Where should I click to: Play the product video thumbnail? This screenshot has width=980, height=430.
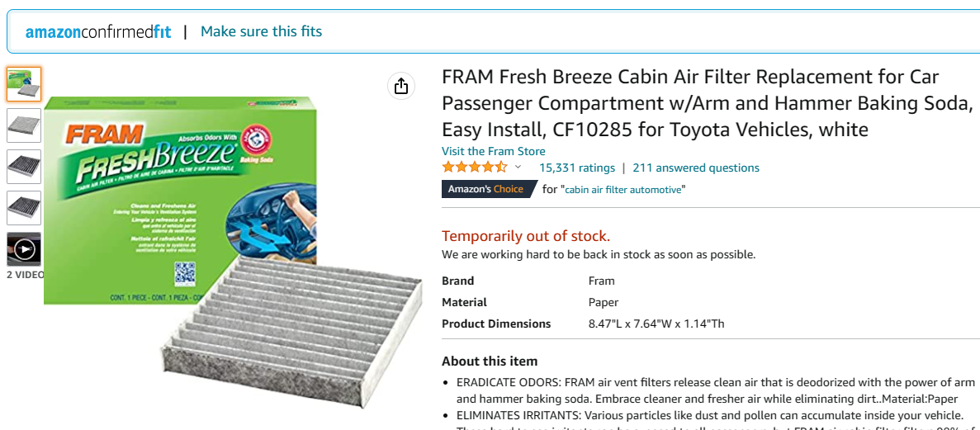pos(24,249)
